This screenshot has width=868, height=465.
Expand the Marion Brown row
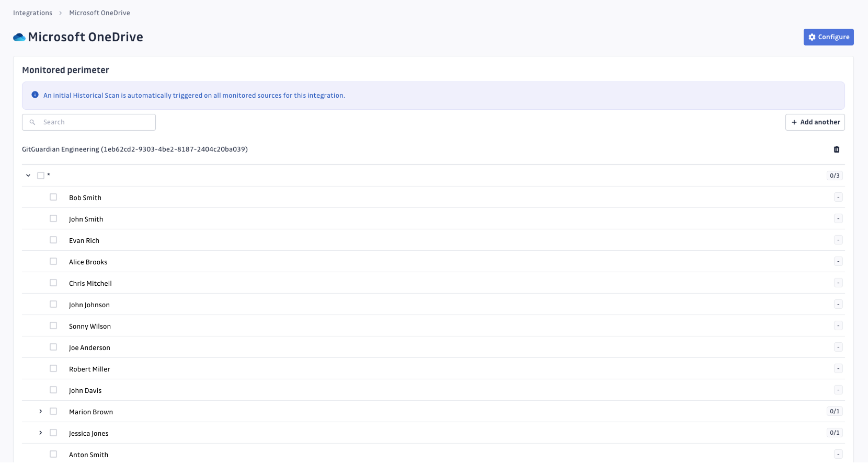pos(41,411)
